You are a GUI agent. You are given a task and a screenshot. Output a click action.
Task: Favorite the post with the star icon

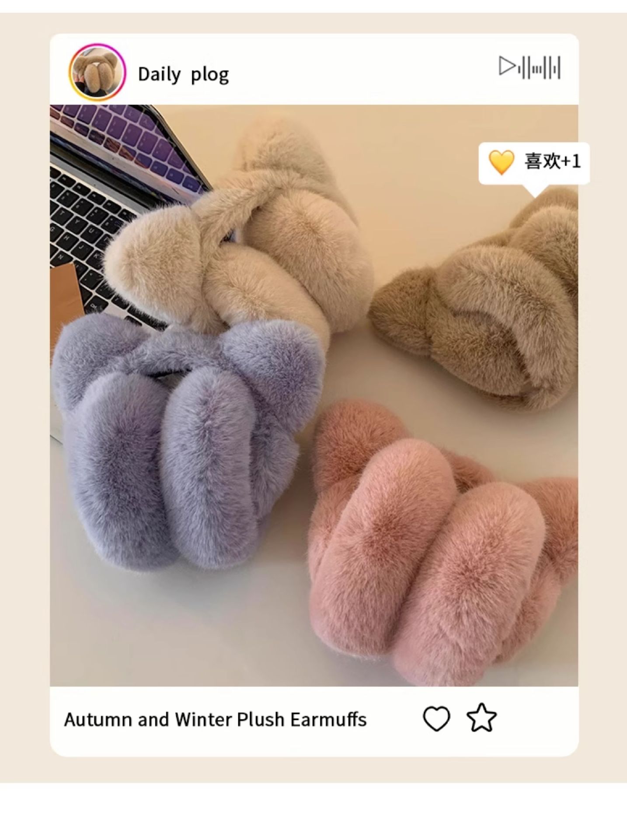pos(481,718)
